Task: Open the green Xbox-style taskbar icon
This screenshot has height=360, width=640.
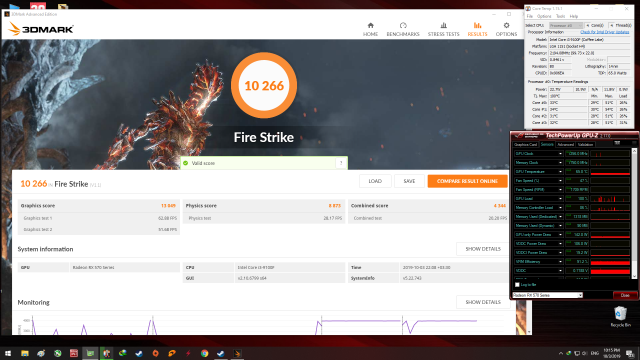Action: 58,353
